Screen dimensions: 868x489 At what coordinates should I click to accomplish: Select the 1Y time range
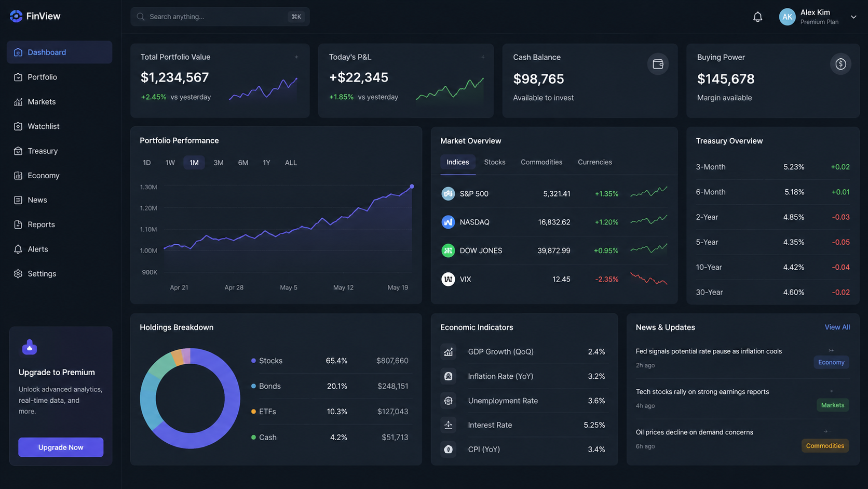[x=266, y=163]
